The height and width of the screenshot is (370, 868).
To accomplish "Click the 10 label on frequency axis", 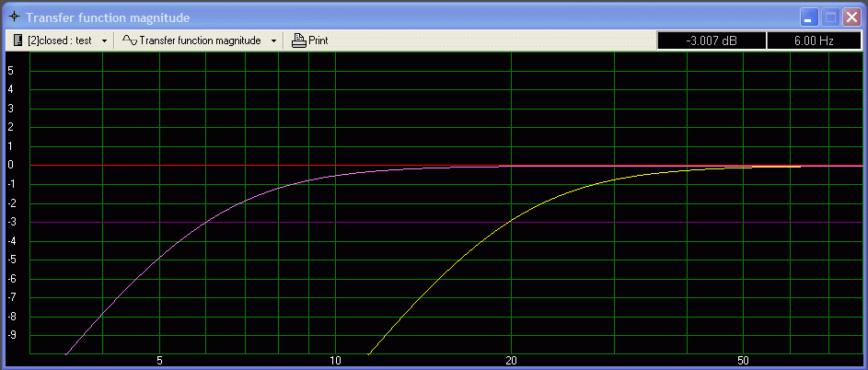I will (x=335, y=361).
